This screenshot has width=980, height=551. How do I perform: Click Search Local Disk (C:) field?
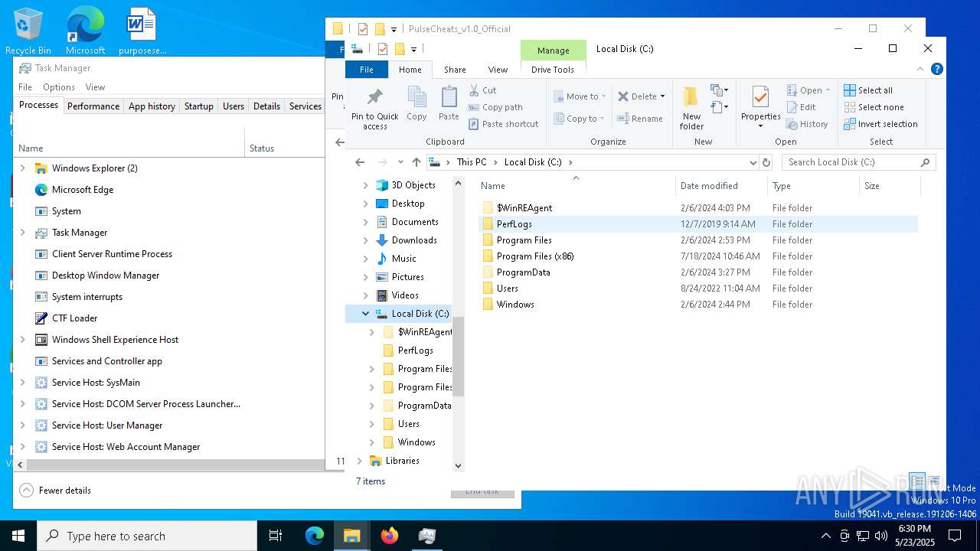(x=858, y=162)
